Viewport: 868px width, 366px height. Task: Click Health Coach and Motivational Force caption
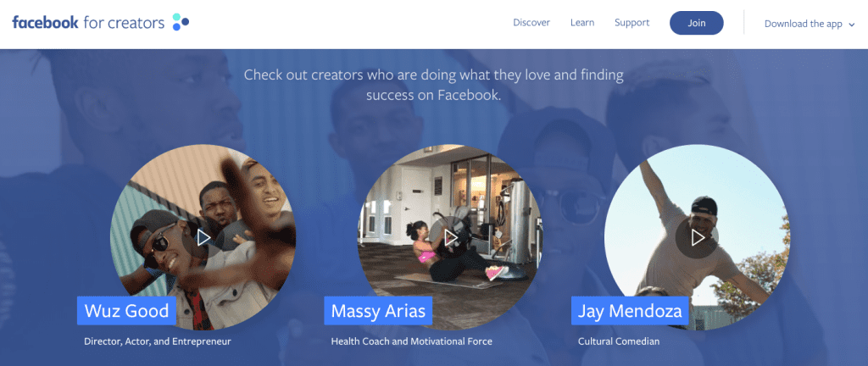(x=412, y=341)
